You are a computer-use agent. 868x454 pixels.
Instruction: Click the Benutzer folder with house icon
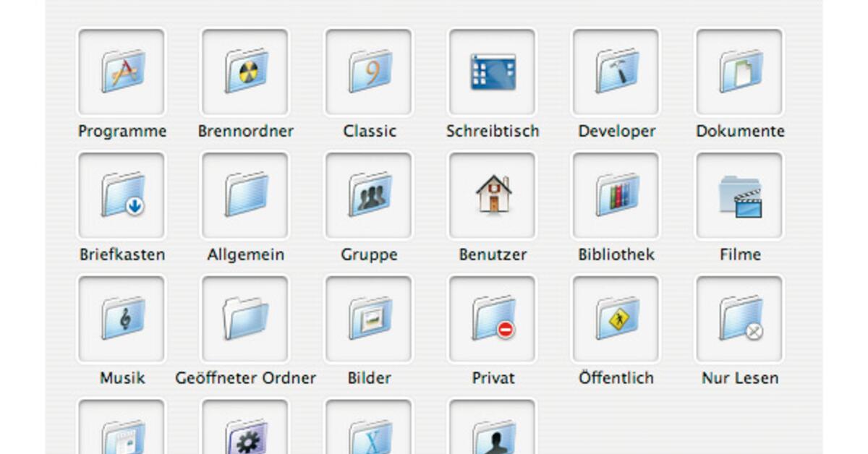point(493,196)
